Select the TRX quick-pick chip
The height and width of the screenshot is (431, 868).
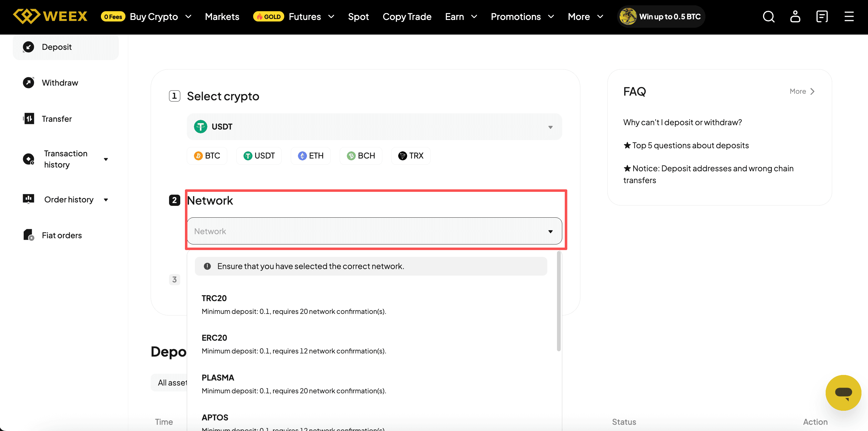tap(410, 156)
